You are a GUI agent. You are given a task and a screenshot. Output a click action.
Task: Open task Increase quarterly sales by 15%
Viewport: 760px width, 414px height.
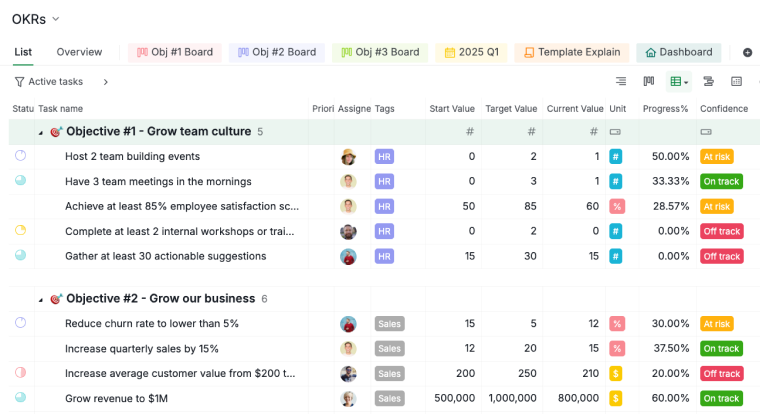[x=142, y=349]
